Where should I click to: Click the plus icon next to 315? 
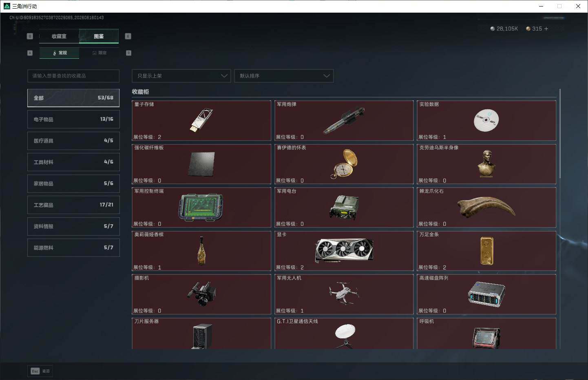pos(546,29)
